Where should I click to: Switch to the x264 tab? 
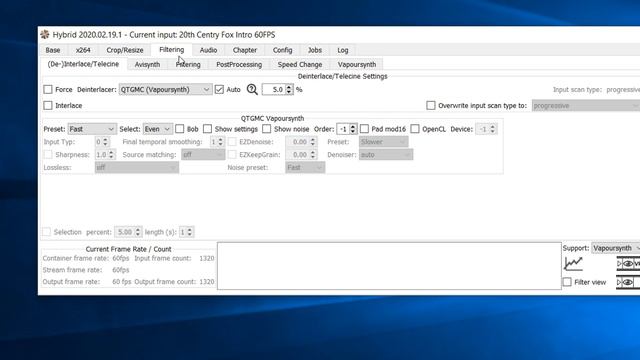point(83,50)
